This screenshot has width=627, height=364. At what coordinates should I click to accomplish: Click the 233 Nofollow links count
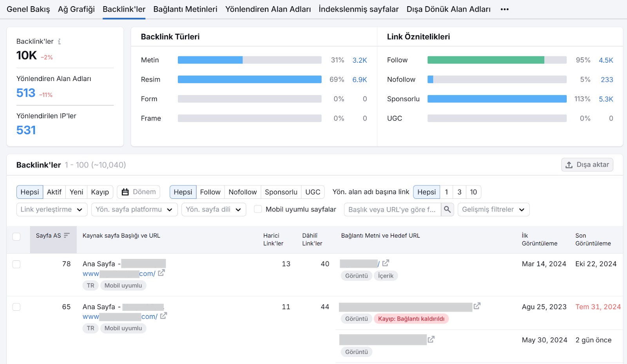(607, 80)
